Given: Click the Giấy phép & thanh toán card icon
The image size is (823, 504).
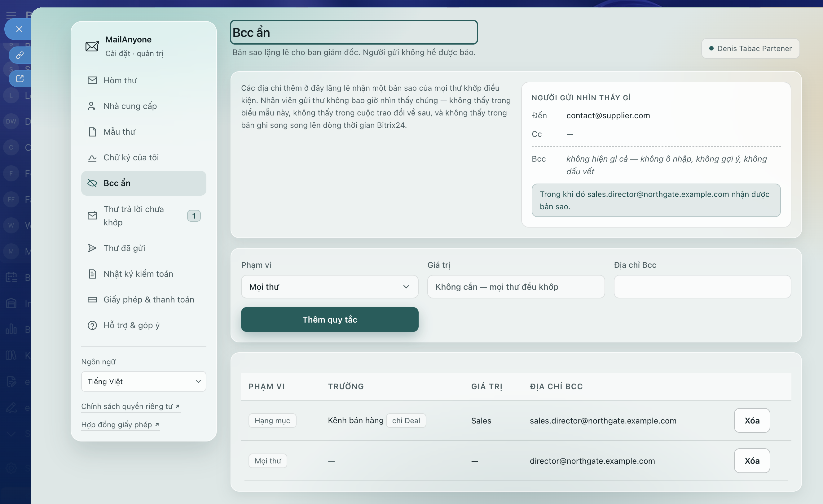Looking at the screenshot, I should click(x=92, y=299).
